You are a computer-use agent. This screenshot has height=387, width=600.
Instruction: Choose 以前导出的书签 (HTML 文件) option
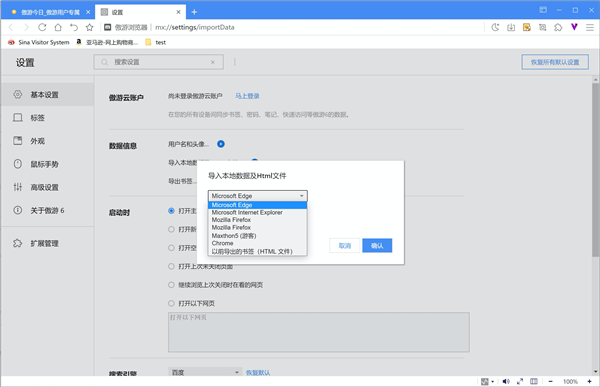coord(258,251)
